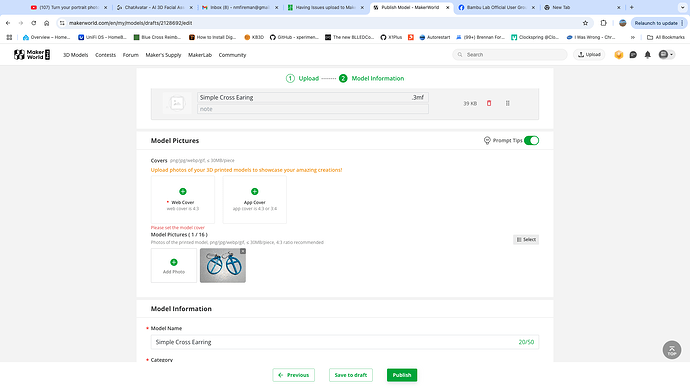Toggle Prompt Tips switch off
This screenshot has width=690, height=388.
[x=532, y=140]
